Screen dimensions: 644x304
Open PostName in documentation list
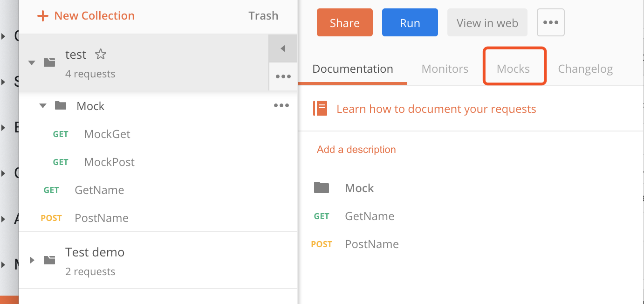click(x=372, y=244)
